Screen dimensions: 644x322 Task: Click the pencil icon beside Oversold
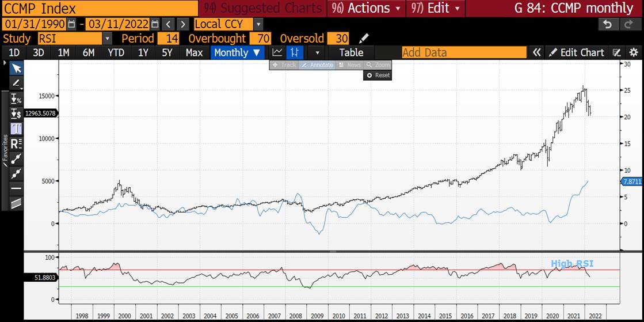[x=363, y=39]
